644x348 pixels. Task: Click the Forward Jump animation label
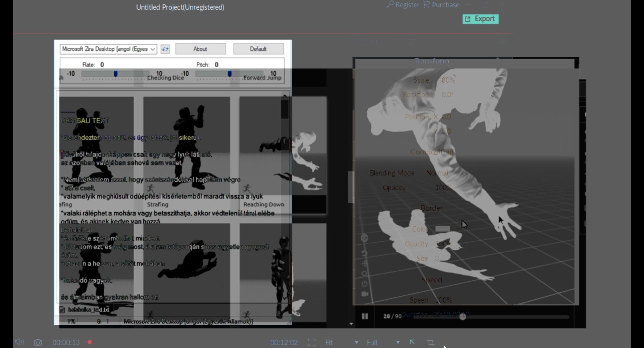click(262, 78)
